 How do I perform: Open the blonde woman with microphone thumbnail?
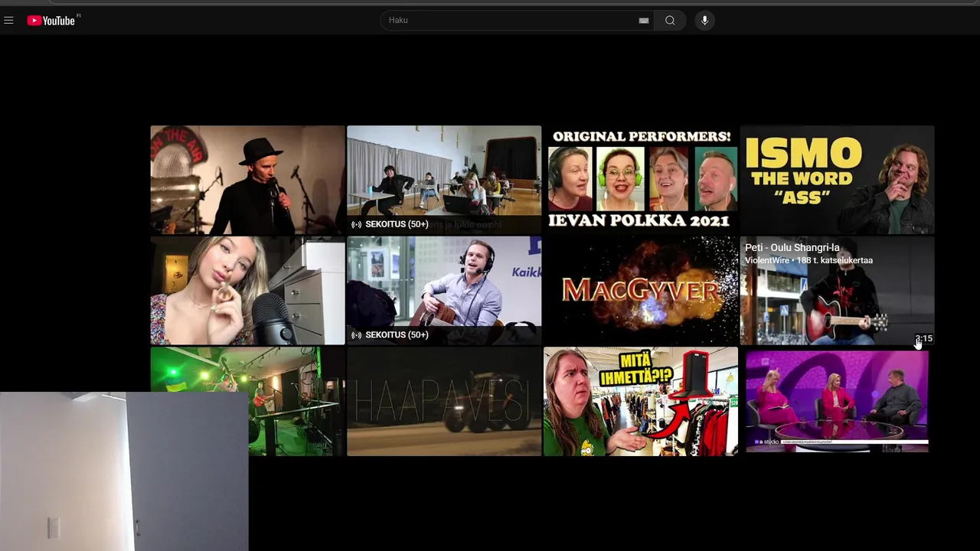(247, 291)
